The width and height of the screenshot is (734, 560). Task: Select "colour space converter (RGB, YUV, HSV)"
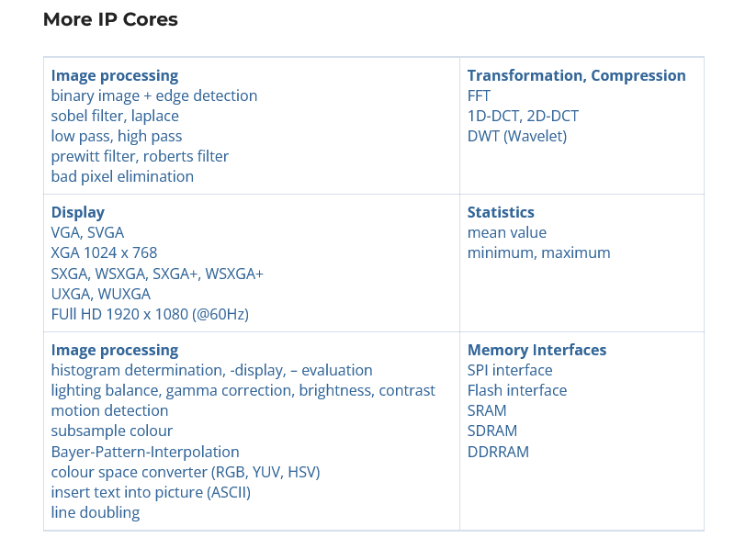(x=186, y=472)
